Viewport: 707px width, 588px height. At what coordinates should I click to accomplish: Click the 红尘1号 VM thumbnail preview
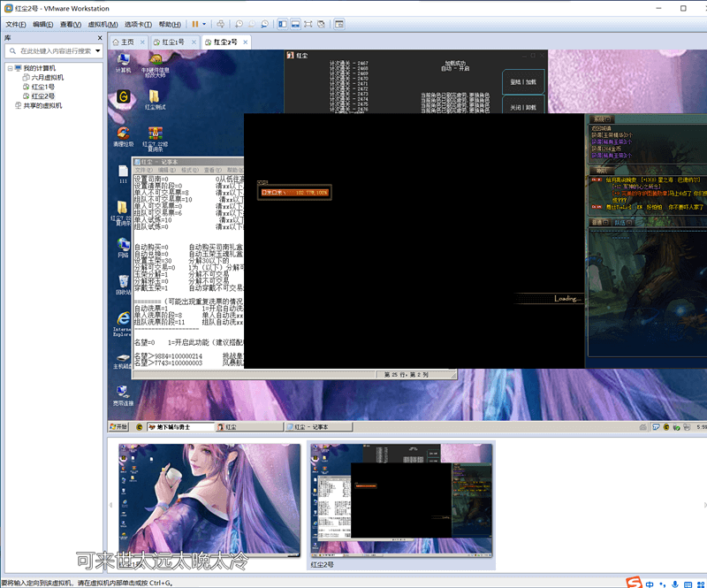pos(209,500)
